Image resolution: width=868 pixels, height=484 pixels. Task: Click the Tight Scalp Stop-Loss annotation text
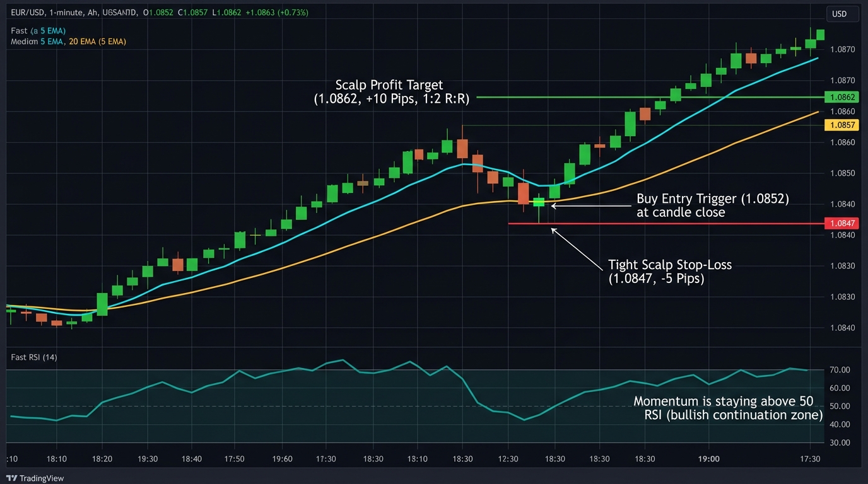pyautogui.click(x=670, y=272)
